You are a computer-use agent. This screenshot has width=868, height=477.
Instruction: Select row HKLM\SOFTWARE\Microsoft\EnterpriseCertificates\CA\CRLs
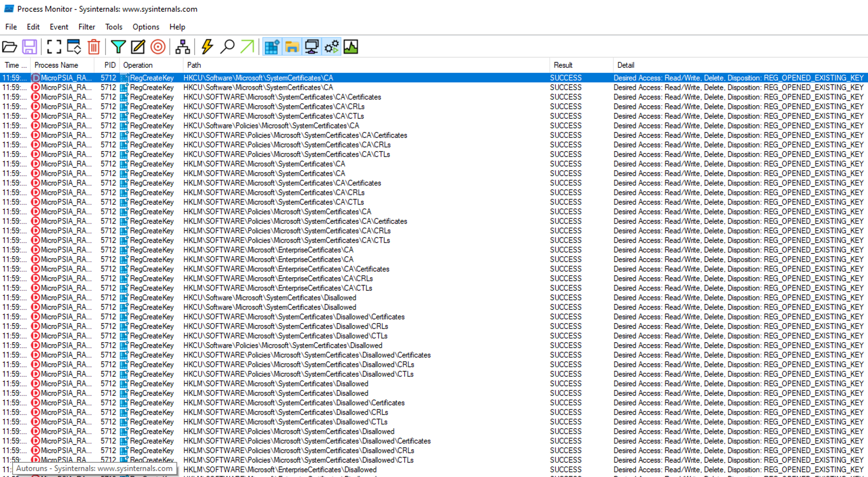pyautogui.click(x=434, y=278)
